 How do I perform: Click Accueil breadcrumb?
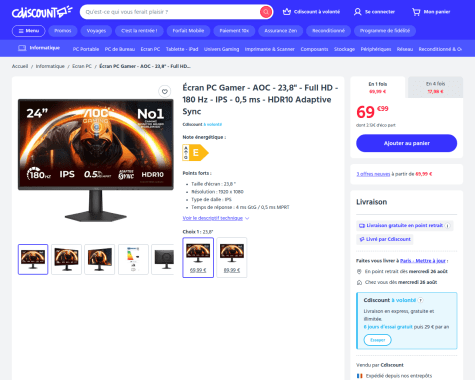[x=20, y=66]
